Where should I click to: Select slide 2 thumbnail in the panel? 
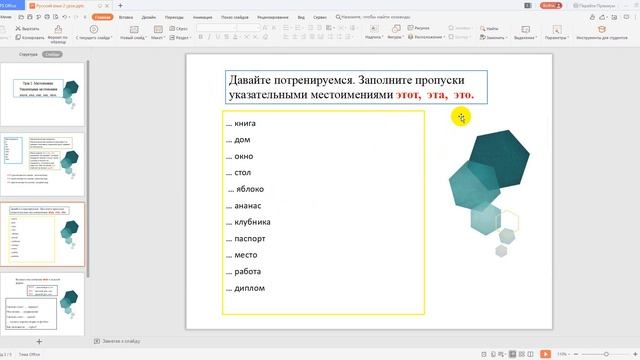click(42, 164)
